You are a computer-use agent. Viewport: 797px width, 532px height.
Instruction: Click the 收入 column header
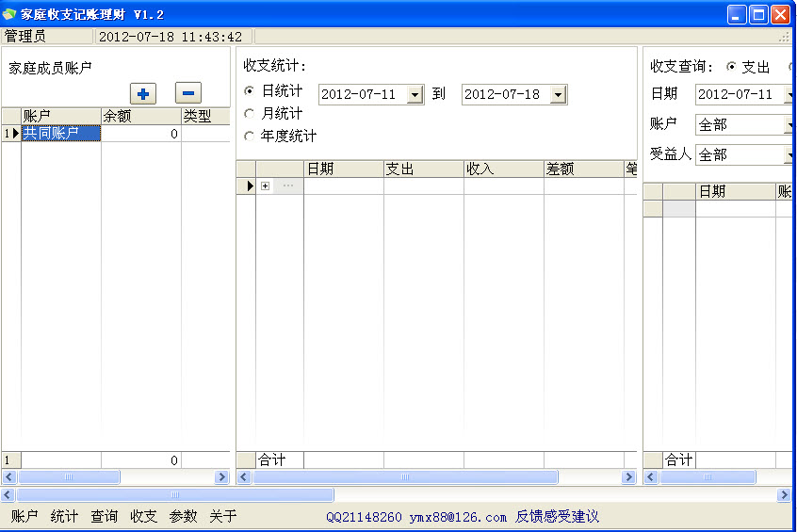[504, 169]
